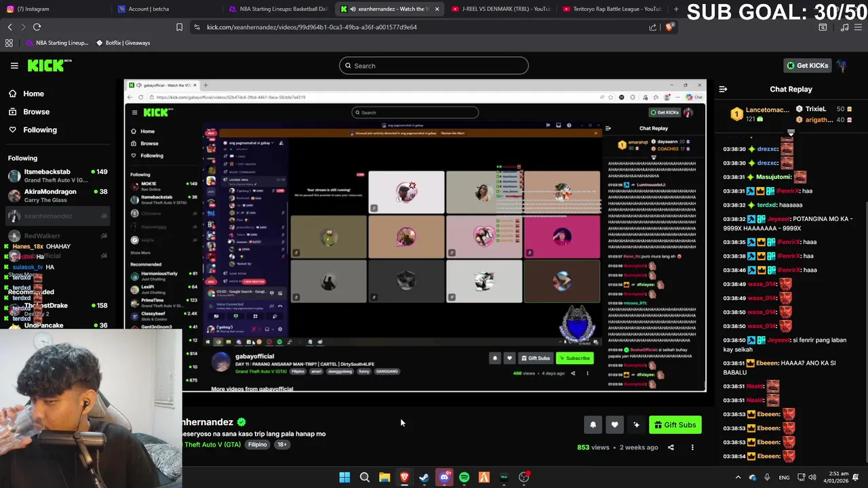Show hidden system tray icons
The width and height of the screenshot is (868, 488).
[x=738, y=477]
